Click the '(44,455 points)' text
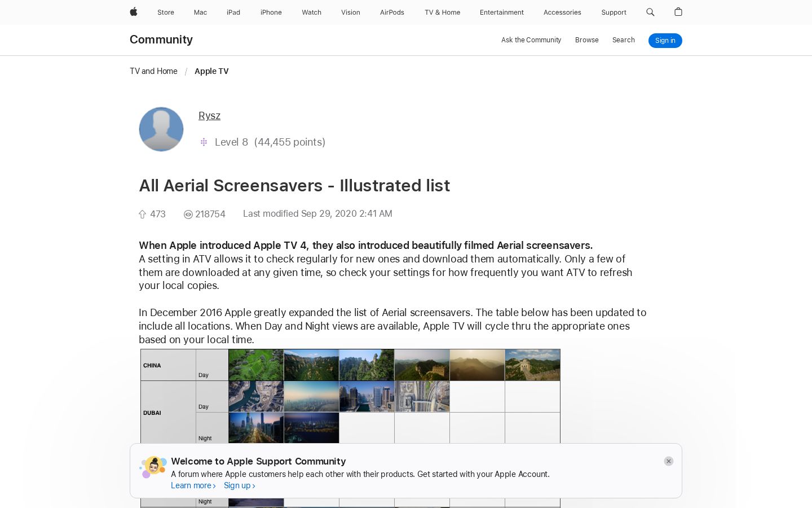 pyautogui.click(x=290, y=142)
